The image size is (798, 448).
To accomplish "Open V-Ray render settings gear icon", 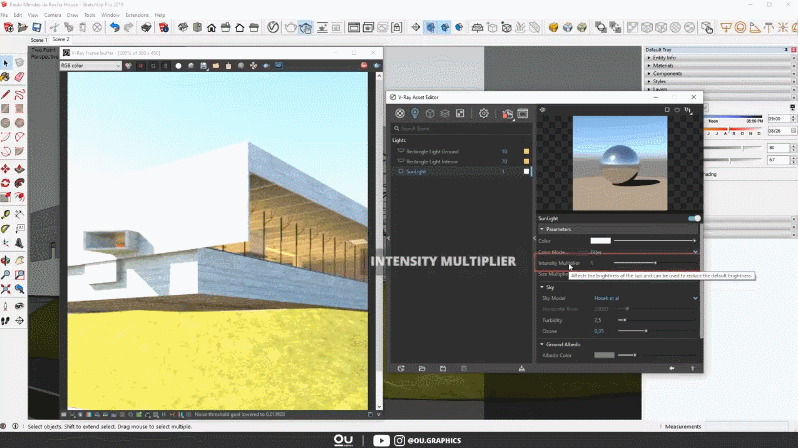I will point(484,114).
